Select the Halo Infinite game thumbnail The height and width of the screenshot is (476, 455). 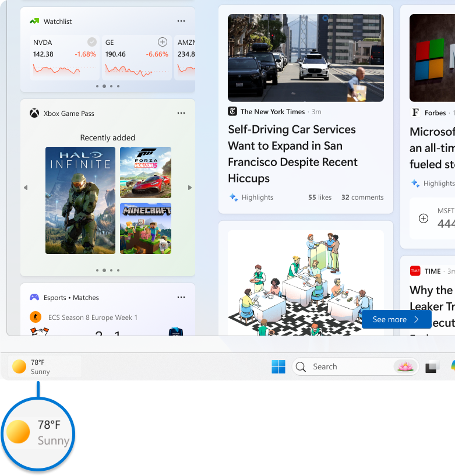(80, 200)
